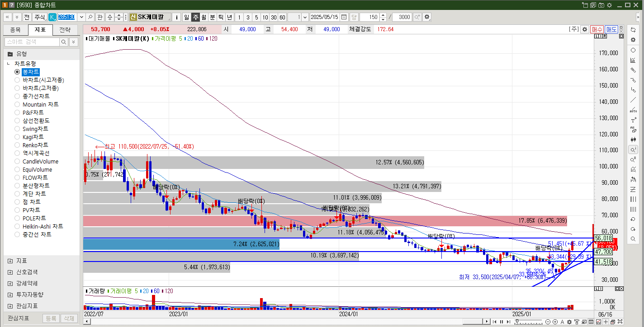The height and width of the screenshot is (327, 644).
Task: Click the AUTO trend line tool
Action: (x=633, y=110)
